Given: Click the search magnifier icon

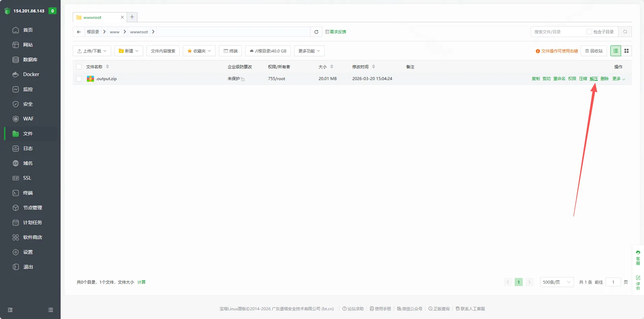Looking at the screenshot, I should click(625, 32).
